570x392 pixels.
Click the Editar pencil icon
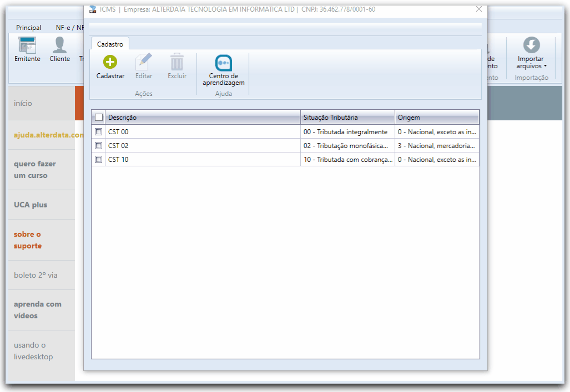[x=144, y=62]
